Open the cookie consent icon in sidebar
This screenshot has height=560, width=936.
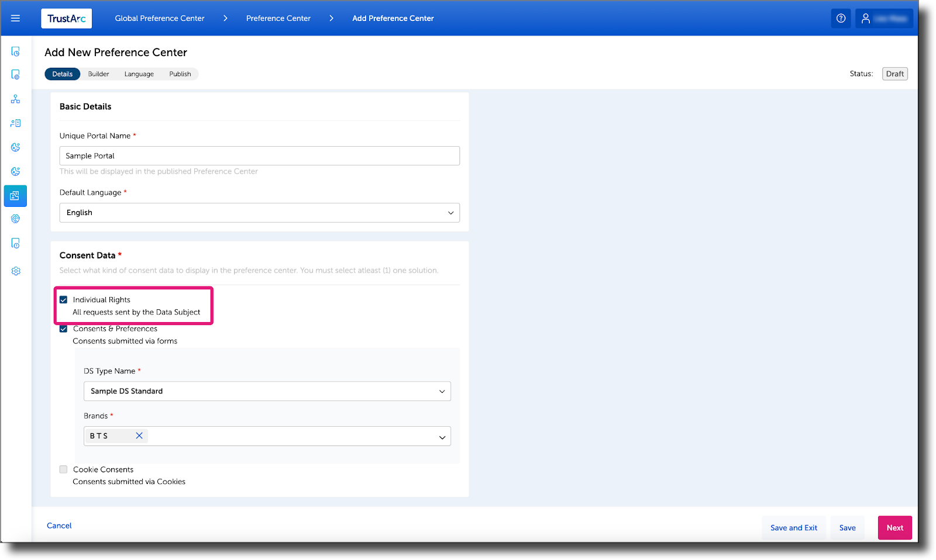pos(15,147)
